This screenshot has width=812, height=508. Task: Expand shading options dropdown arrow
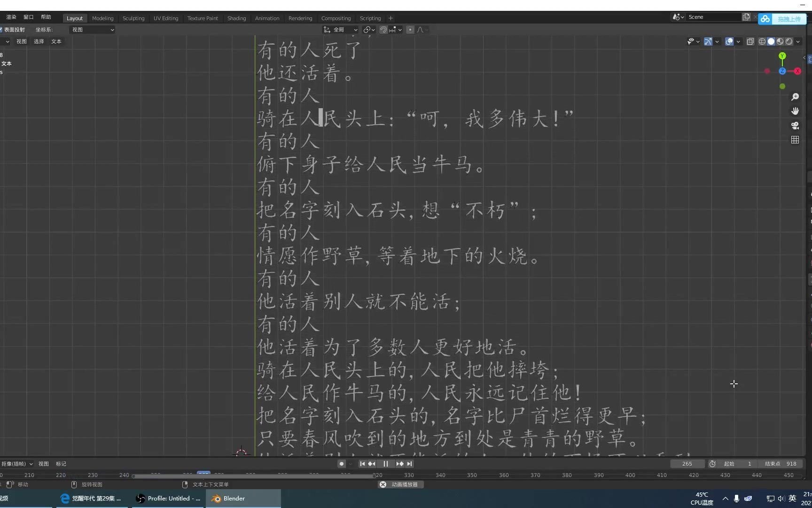(x=798, y=41)
